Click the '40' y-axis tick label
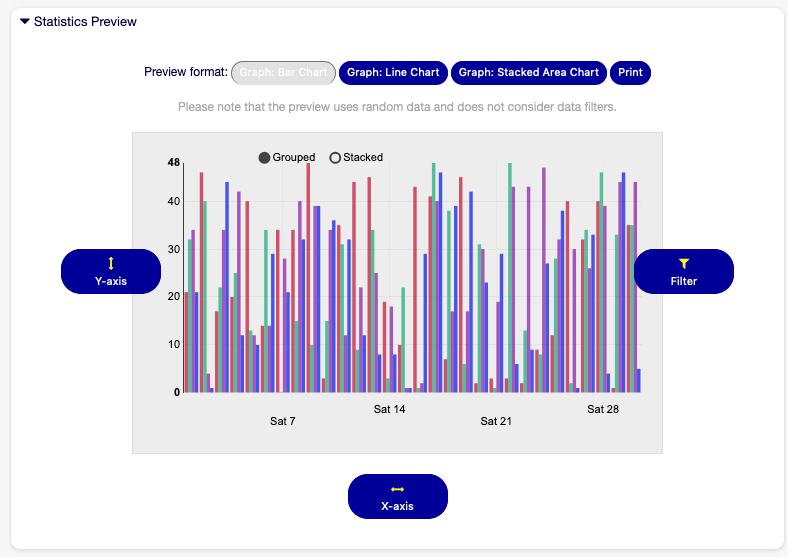The width and height of the screenshot is (788, 557). (x=174, y=202)
